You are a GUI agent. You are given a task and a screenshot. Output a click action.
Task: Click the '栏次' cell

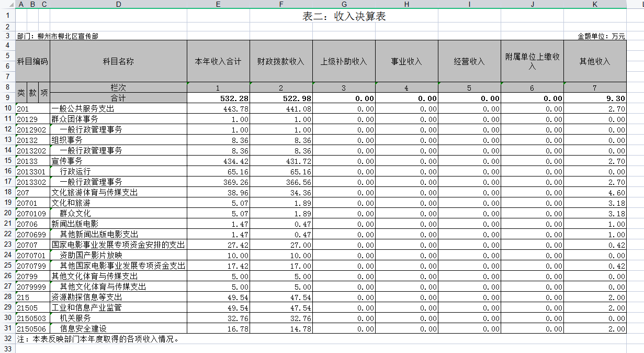click(118, 87)
